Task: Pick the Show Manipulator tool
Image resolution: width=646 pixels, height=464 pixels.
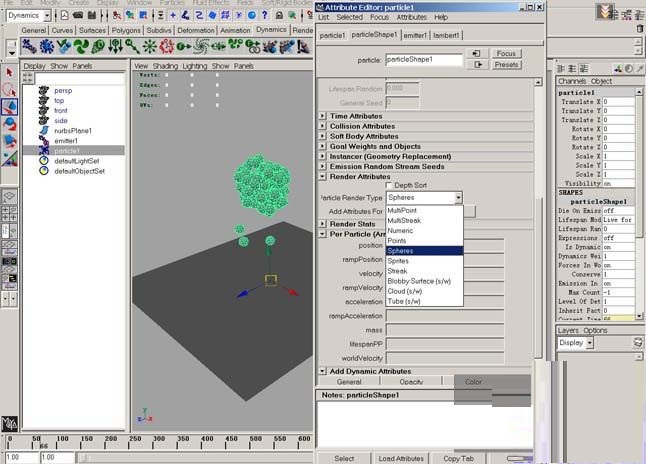Action: 9,159
